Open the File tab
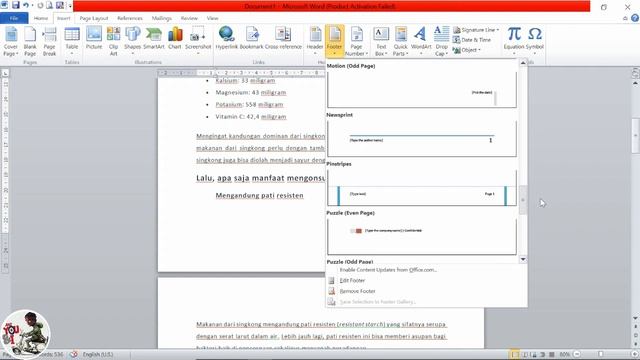Image resolution: width=640 pixels, height=360 pixels. coord(14,18)
